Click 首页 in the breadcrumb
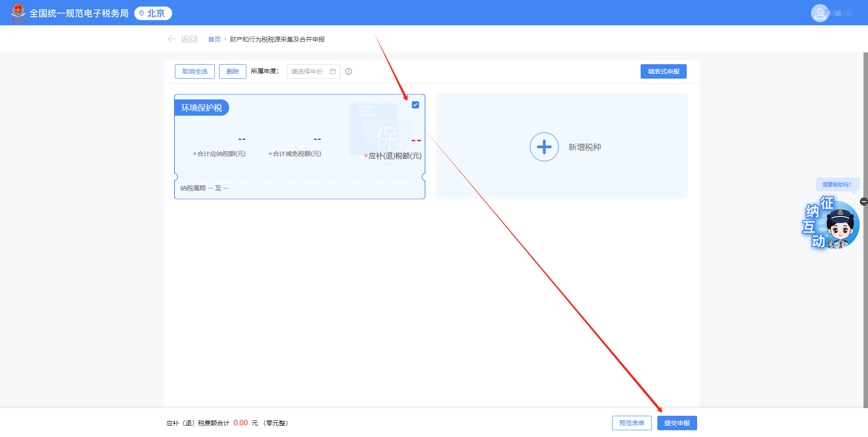The height and width of the screenshot is (437, 868). pyautogui.click(x=214, y=39)
